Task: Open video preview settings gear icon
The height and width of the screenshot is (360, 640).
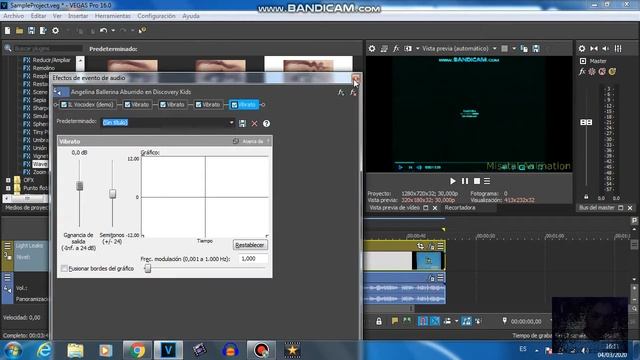Action: click(372, 49)
